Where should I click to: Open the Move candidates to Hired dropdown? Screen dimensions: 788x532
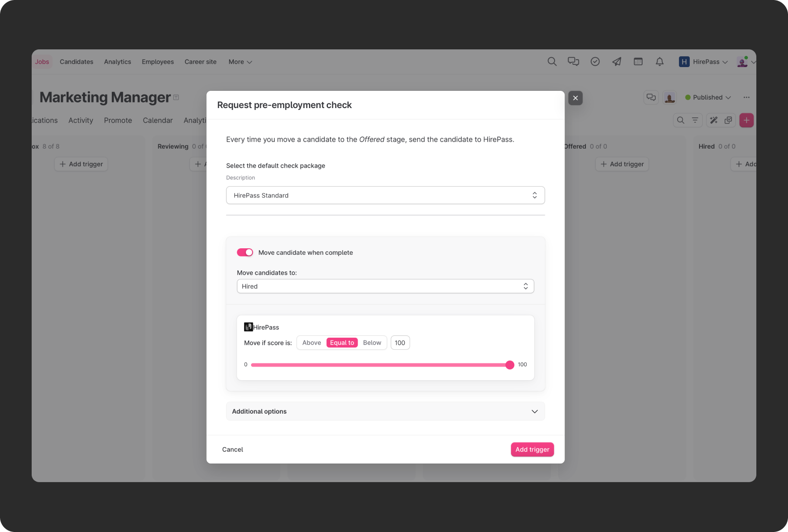pos(386,286)
